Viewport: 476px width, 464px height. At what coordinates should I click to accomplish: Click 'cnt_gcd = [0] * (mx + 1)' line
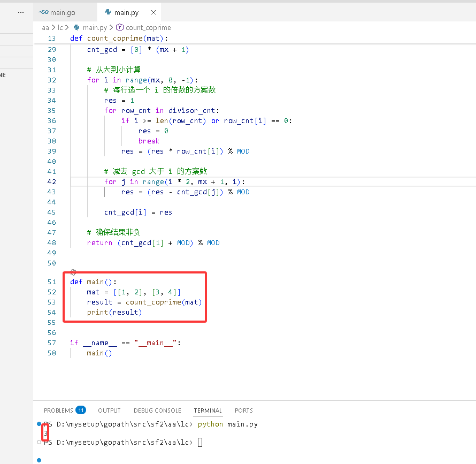pyautogui.click(x=138, y=50)
